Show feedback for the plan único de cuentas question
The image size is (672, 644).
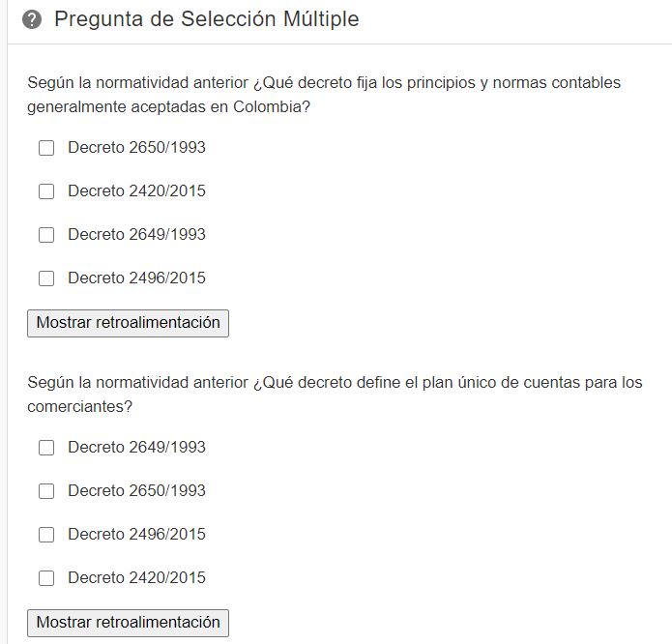pos(129,623)
